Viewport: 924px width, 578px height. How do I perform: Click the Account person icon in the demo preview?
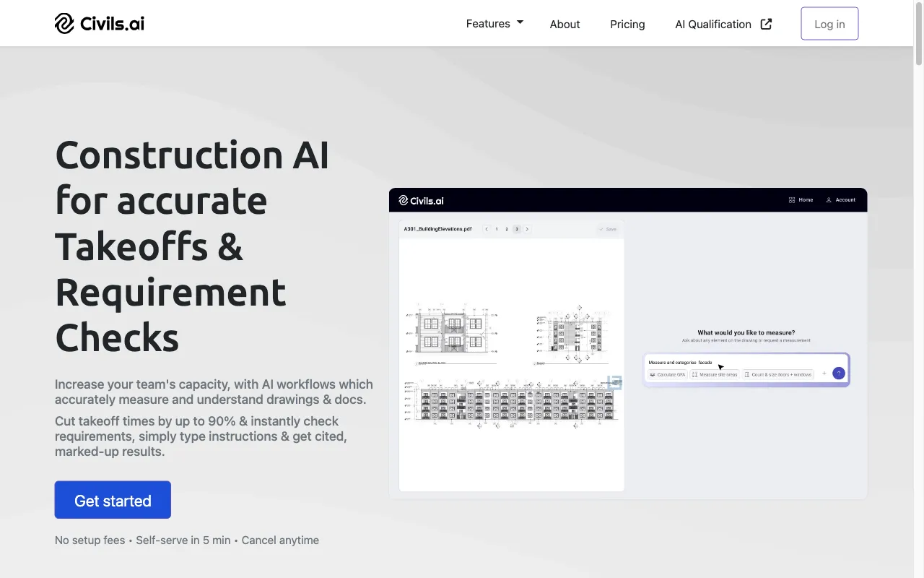pyautogui.click(x=829, y=200)
